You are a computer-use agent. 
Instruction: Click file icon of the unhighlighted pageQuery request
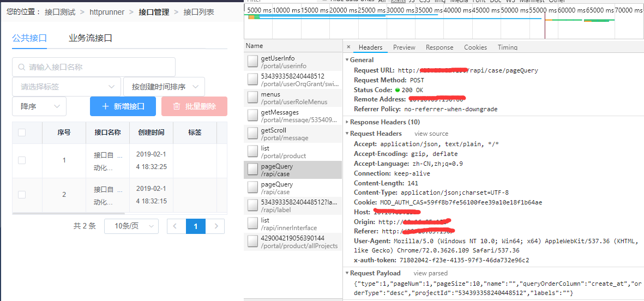point(252,188)
